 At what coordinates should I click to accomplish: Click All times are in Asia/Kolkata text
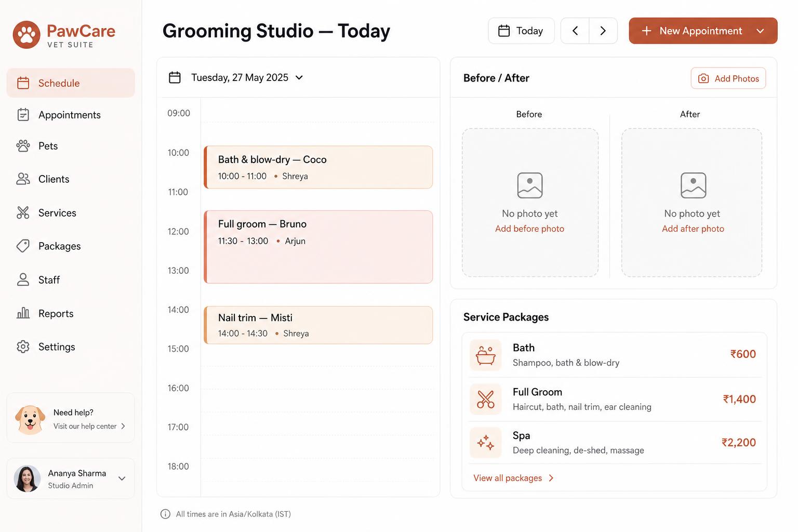click(x=233, y=514)
